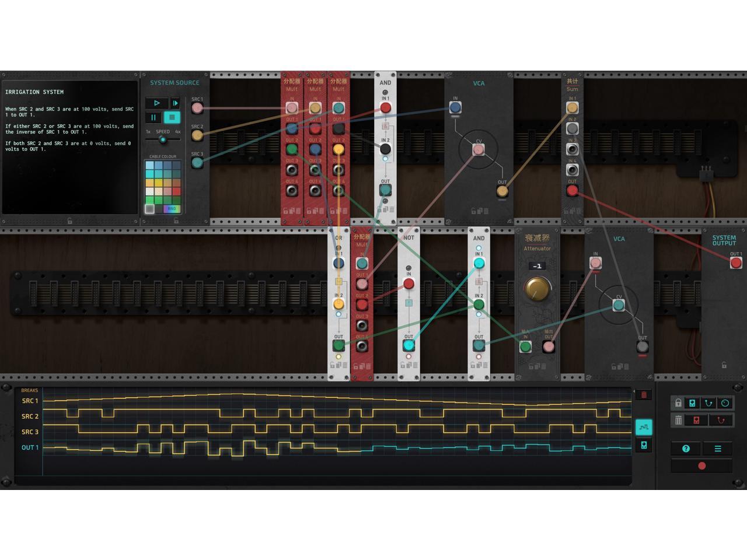
Task: Adjust the SPEED slider handle
Action: [x=163, y=139]
